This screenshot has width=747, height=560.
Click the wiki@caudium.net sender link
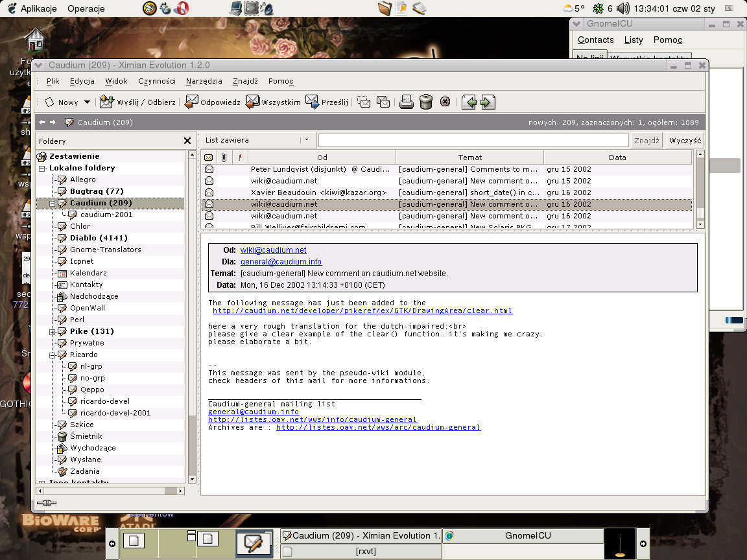[x=273, y=250]
